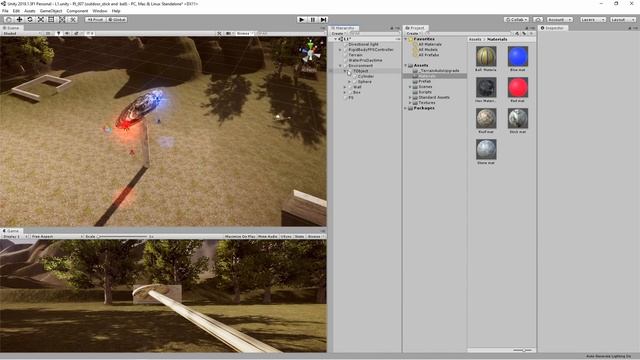640x360 pixels.
Task: Adjust Project icon size slider
Action: tap(523, 350)
